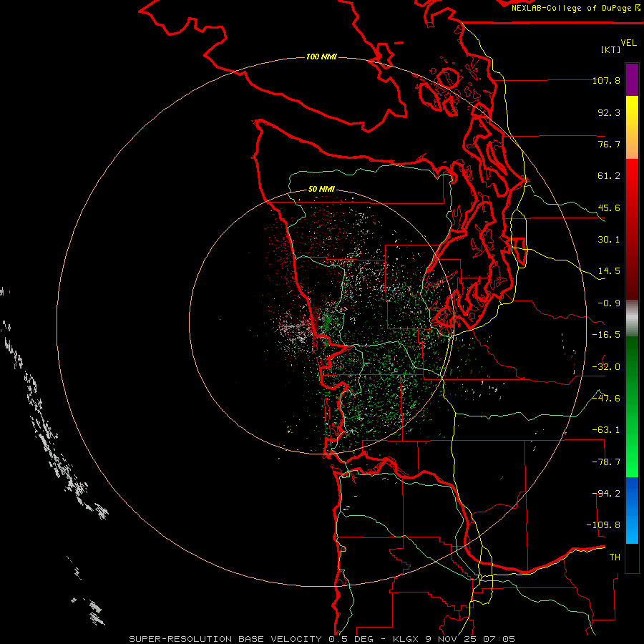Click the -63.1 scale value
This screenshot has height=644, width=644.
click(x=606, y=430)
